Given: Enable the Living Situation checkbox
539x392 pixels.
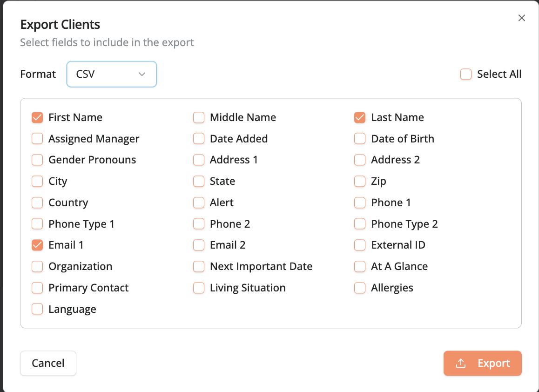Looking at the screenshot, I should pos(199,288).
